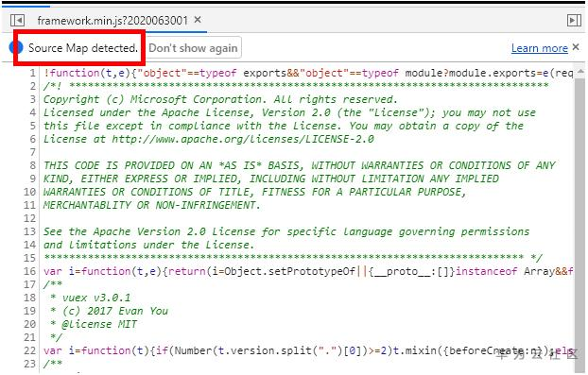The width and height of the screenshot is (588, 375).
Task: Click 'See the Apache Version 2.0 License' line
Action: pos(286,231)
